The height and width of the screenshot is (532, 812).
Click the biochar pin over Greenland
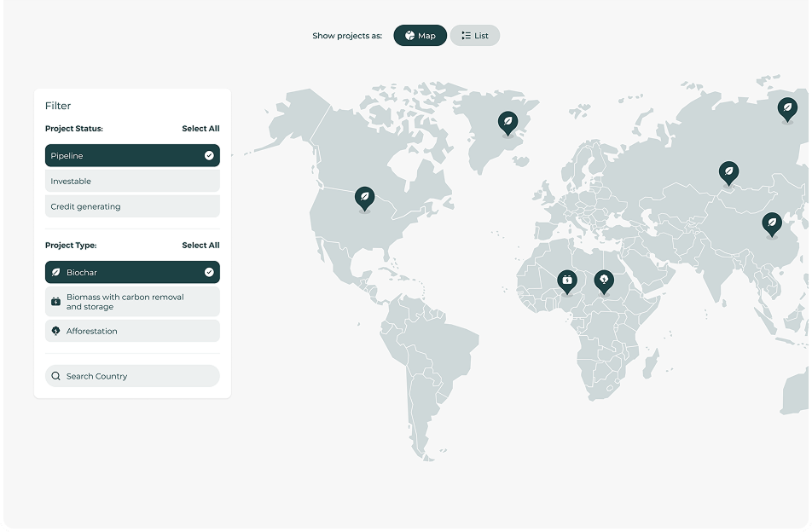[507, 123]
